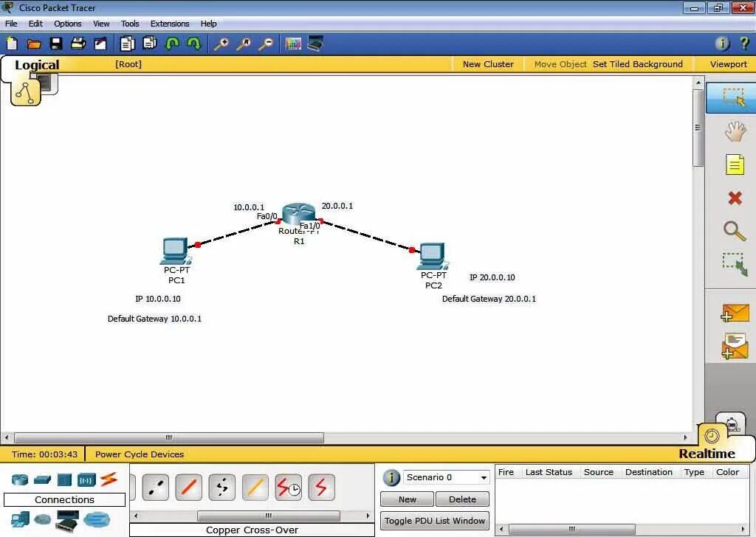Select the Routers device category icon
The height and width of the screenshot is (537, 756).
[x=20, y=479]
